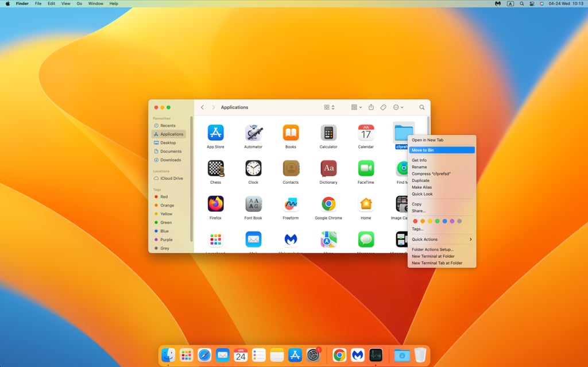Select the Automator app icon
The image size is (588, 367).
pyautogui.click(x=253, y=133)
